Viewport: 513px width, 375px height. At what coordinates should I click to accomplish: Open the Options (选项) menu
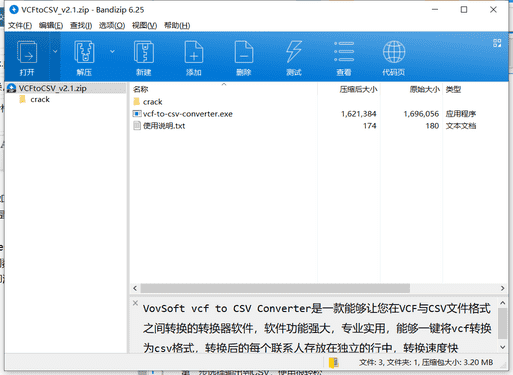pyautogui.click(x=112, y=26)
